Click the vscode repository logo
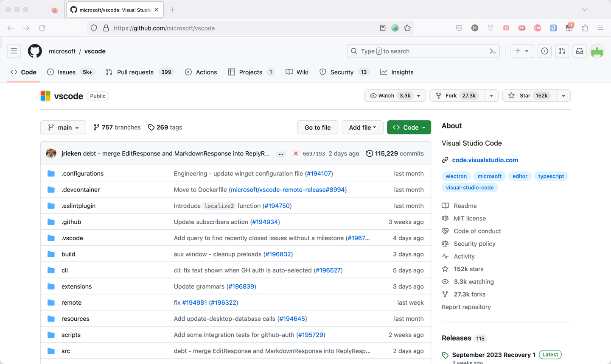This screenshot has width=611, height=364. click(x=45, y=96)
